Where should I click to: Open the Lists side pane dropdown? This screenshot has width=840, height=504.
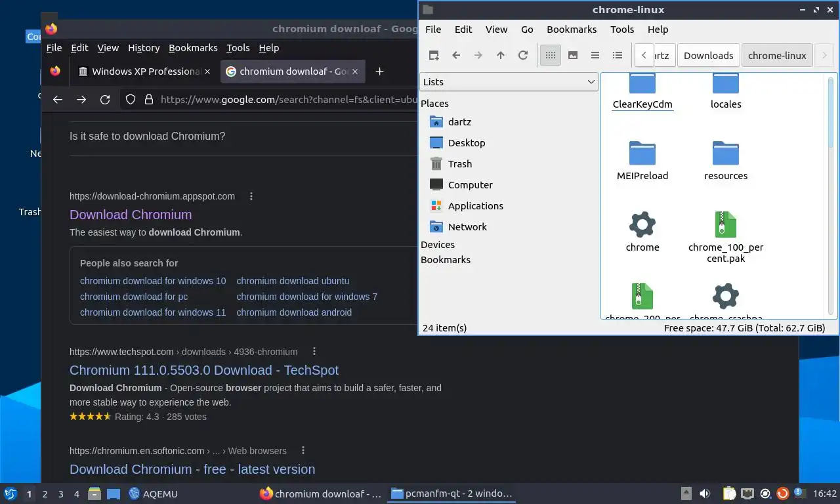[508, 81]
